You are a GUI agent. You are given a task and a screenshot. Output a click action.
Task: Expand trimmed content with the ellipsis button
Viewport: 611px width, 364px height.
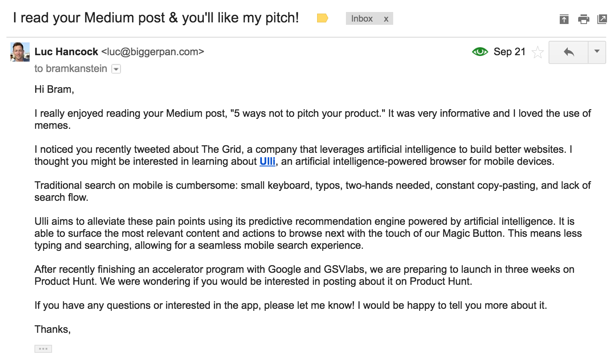43,349
